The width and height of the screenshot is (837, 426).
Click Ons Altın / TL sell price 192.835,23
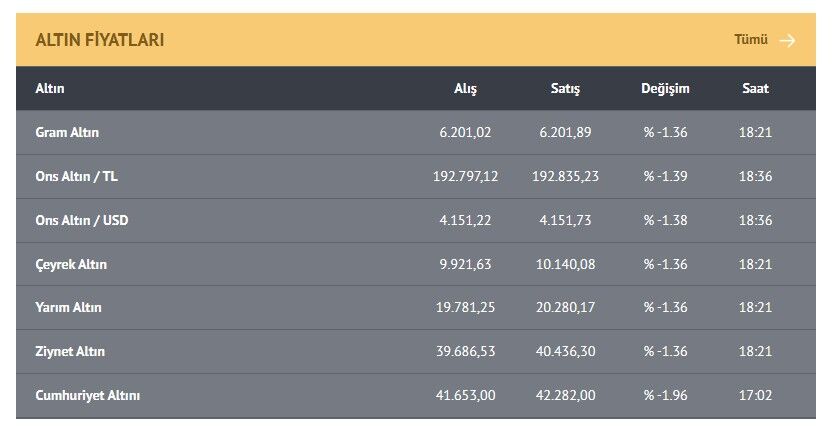point(565,177)
